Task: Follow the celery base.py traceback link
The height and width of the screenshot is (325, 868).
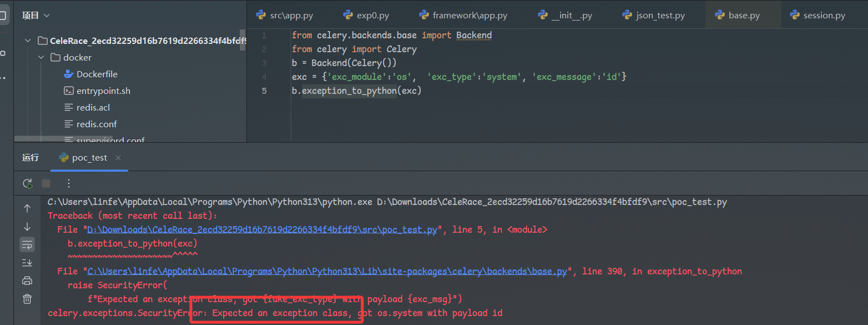Action: coord(327,271)
